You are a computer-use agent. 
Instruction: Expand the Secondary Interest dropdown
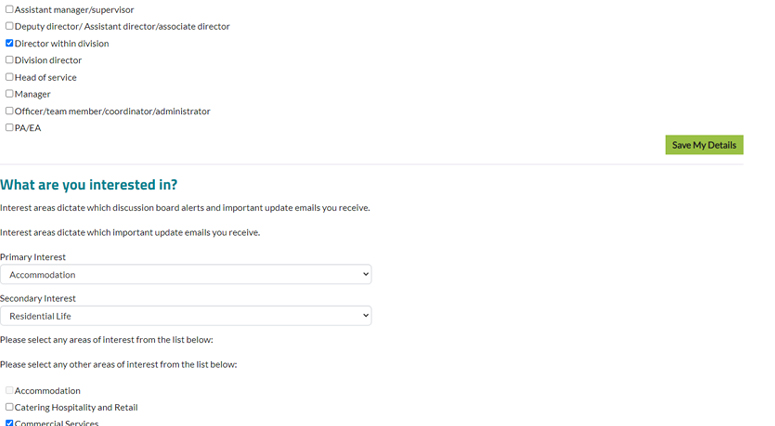pos(186,316)
